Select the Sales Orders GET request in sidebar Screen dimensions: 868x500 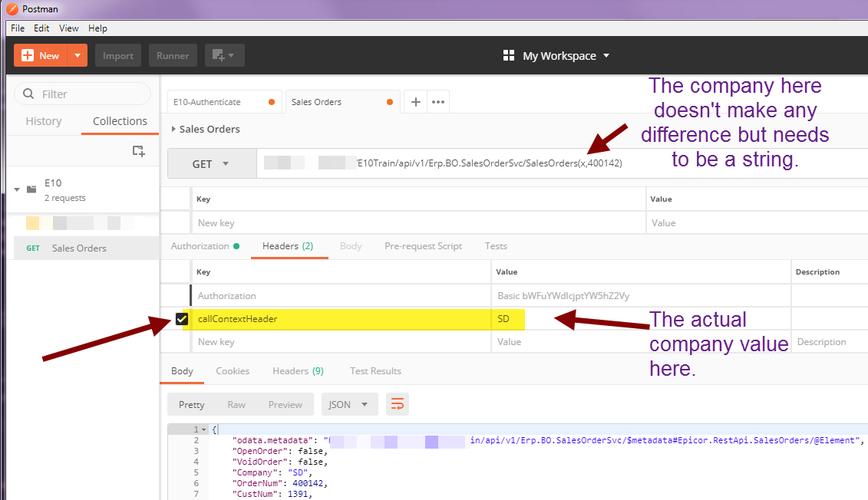point(87,248)
